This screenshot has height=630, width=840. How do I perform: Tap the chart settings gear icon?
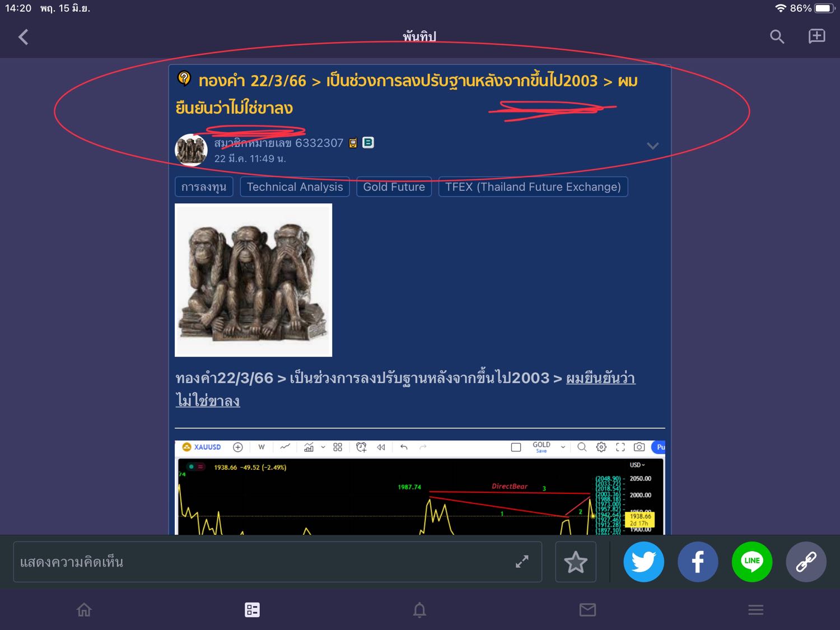601,447
